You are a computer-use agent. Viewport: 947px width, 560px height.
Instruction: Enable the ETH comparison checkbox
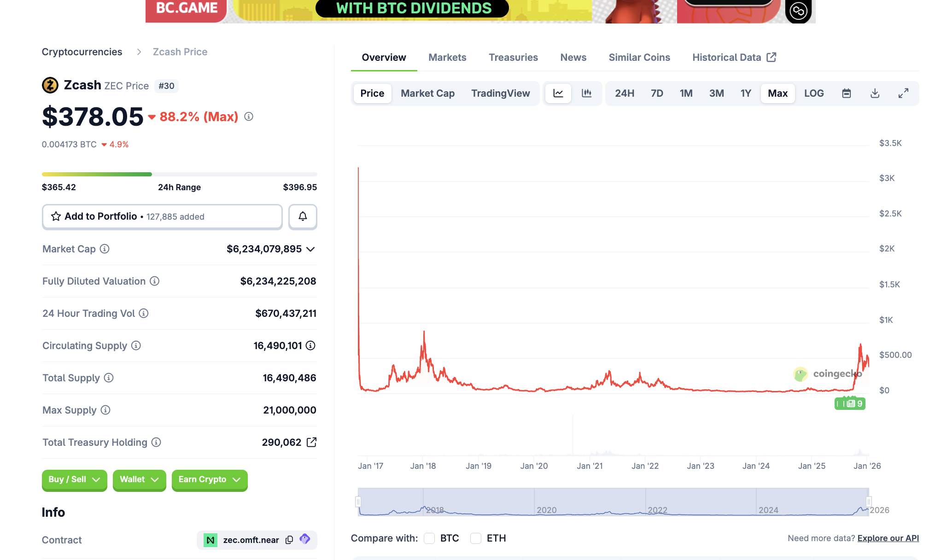(475, 538)
